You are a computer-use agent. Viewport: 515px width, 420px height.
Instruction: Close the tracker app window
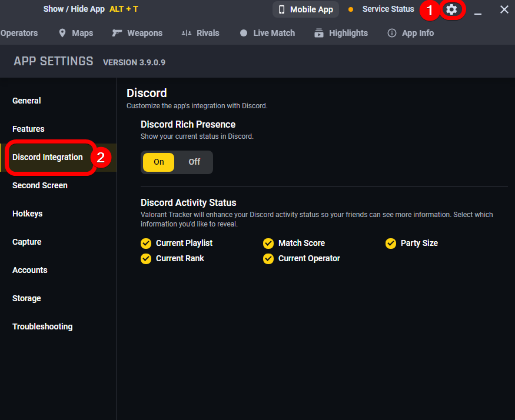pyautogui.click(x=504, y=9)
